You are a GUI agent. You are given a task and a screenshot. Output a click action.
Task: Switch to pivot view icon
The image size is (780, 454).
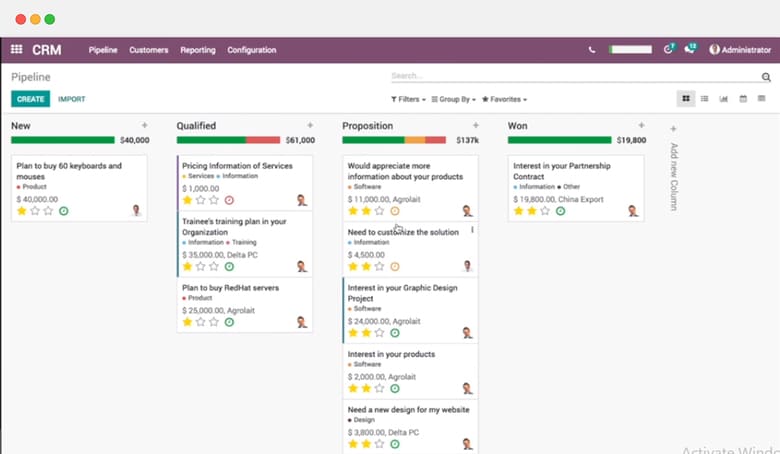click(761, 98)
